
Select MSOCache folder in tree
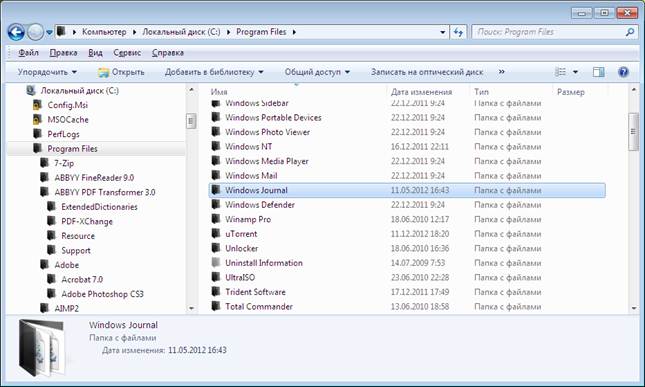point(68,120)
